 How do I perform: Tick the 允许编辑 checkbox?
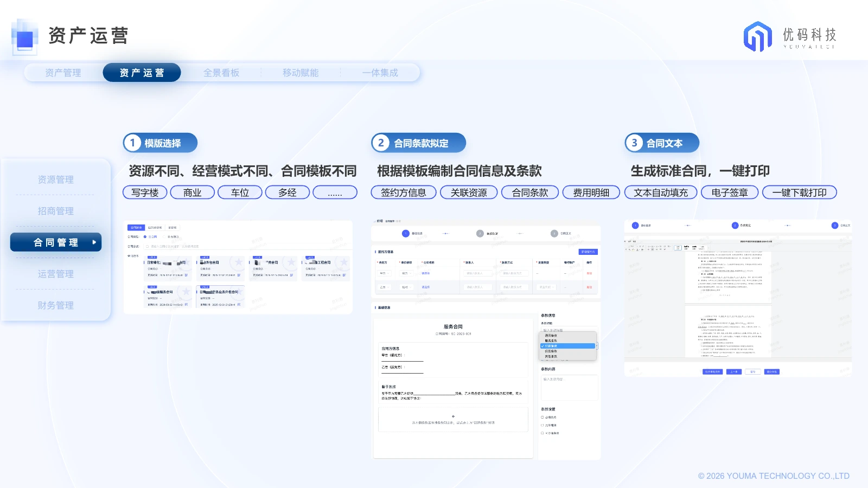(542, 425)
